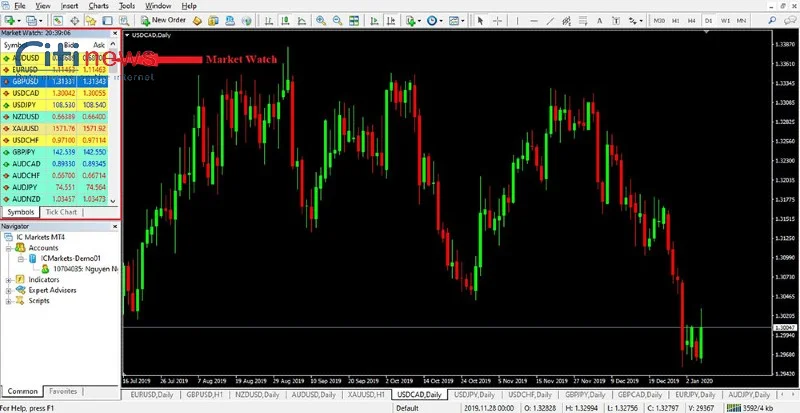
Task: Click the Zoom Out magnifier icon
Action: pos(337,20)
